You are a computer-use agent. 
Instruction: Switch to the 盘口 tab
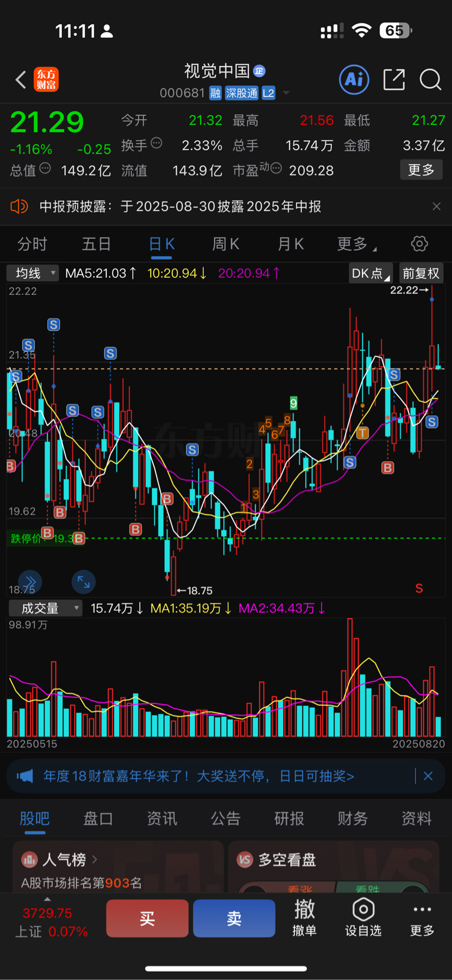click(98, 819)
